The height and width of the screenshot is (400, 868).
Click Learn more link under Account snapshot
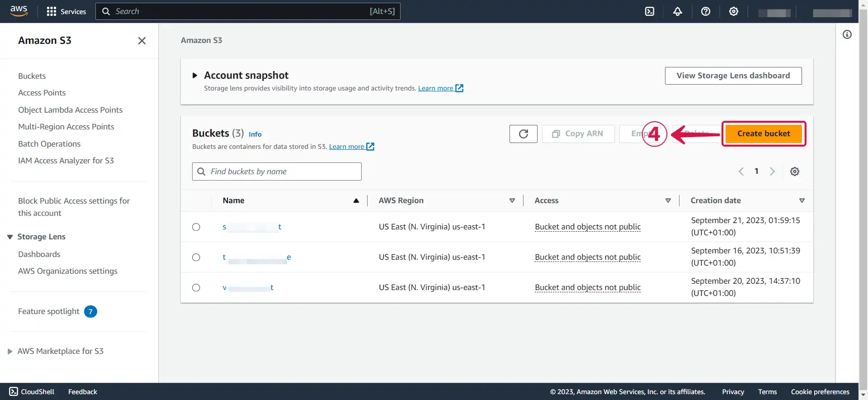[435, 88]
